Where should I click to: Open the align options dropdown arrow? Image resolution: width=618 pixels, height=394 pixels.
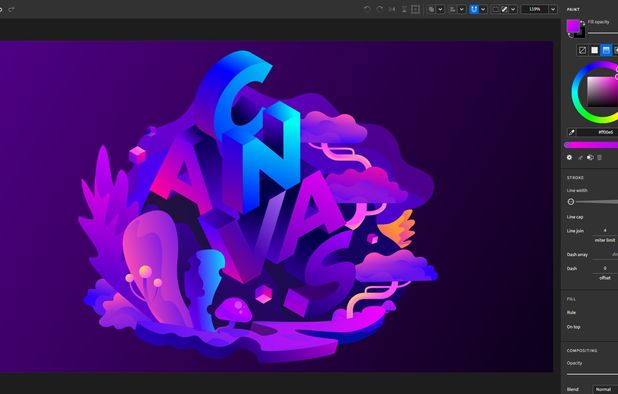[462, 9]
